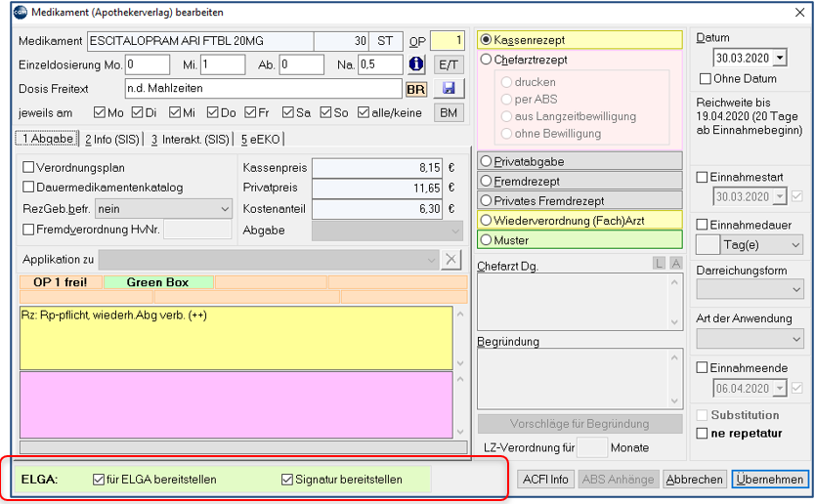Click the Medikament name field

click(x=200, y=41)
